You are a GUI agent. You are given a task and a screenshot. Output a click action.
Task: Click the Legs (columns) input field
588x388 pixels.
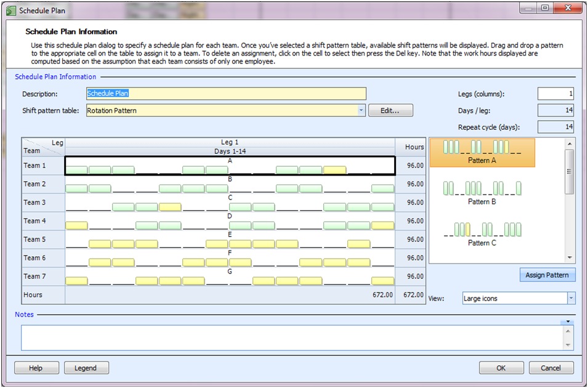point(555,94)
